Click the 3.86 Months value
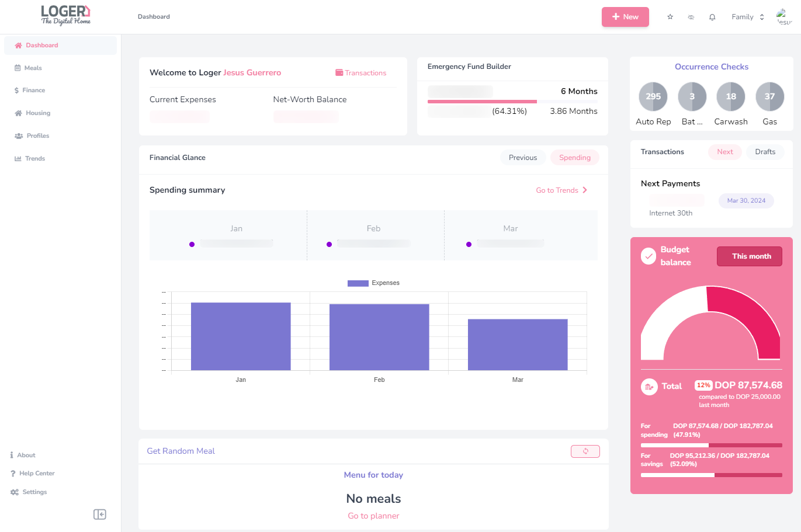 pyautogui.click(x=574, y=111)
